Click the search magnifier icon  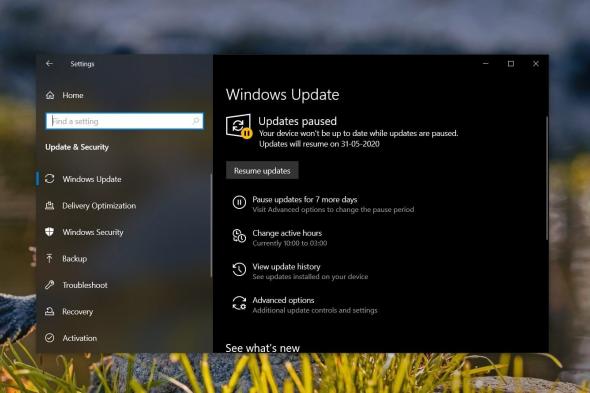click(x=196, y=121)
